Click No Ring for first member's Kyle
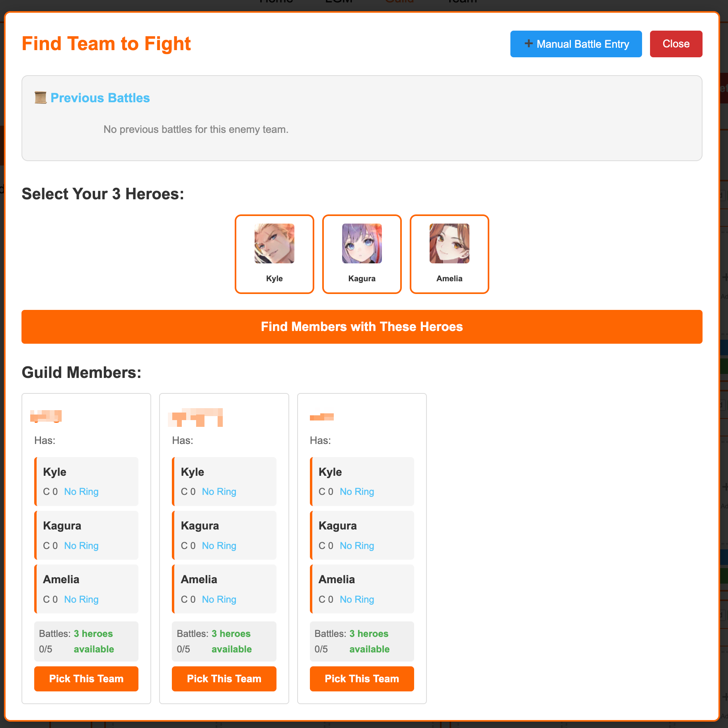This screenshot has height=728, width=728. pos(81,492)
